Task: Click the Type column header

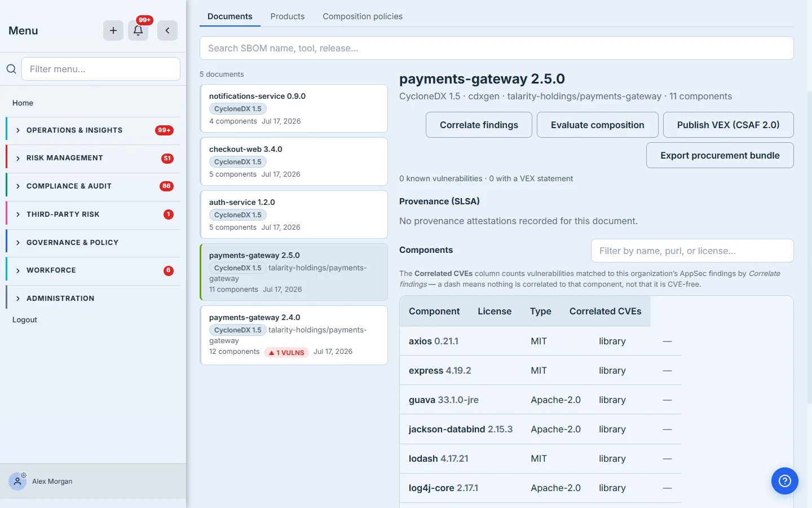Action: coord(541,311)
